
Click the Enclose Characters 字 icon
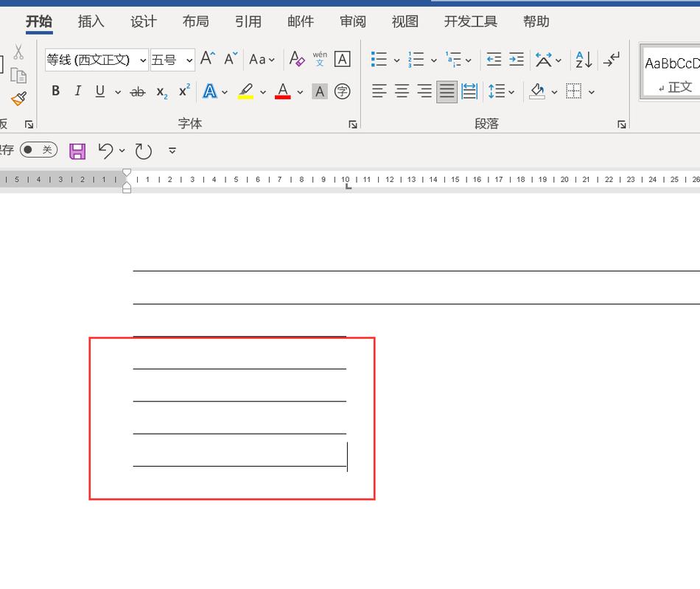point(342,91)
